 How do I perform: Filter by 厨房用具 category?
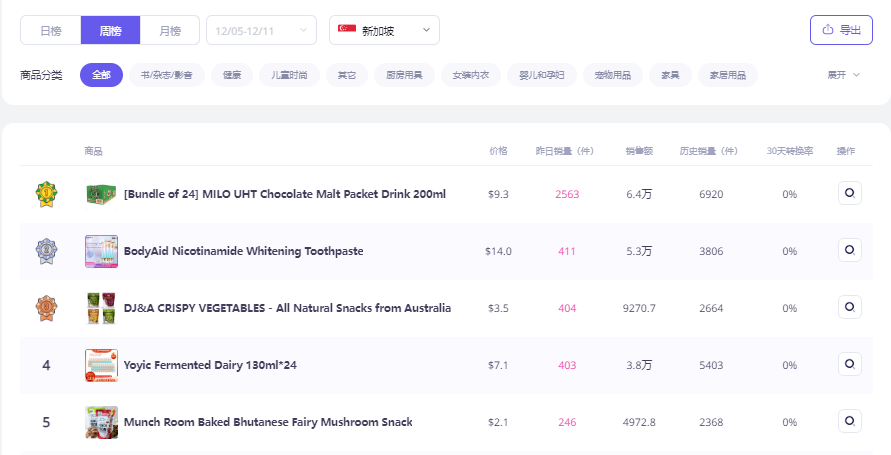404,75
